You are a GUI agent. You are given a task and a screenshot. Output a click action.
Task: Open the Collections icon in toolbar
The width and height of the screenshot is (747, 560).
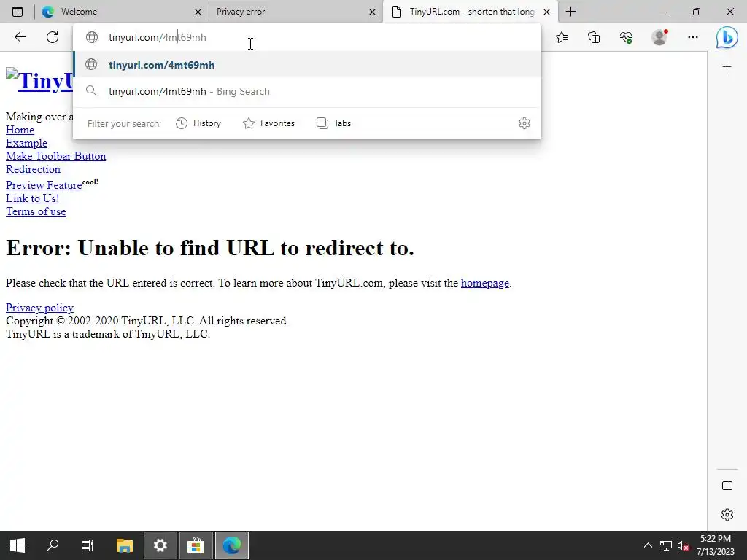pyautogui.click(x=594, y=37)
